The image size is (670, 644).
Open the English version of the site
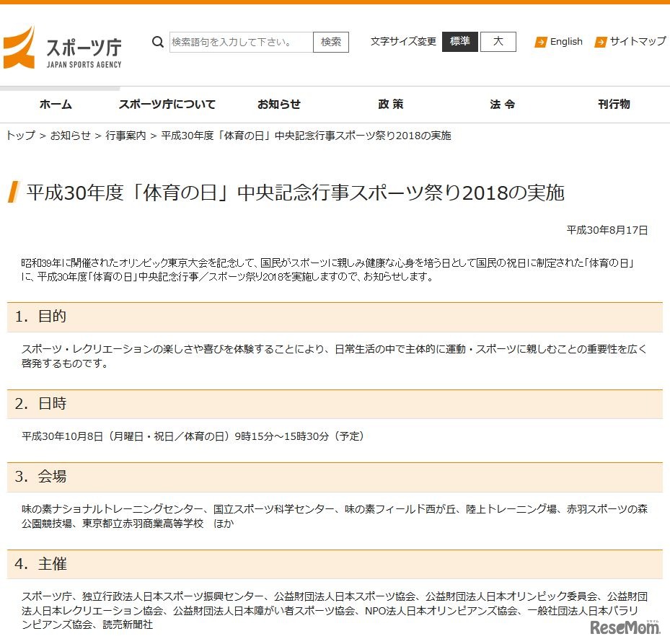coord(566,42)
